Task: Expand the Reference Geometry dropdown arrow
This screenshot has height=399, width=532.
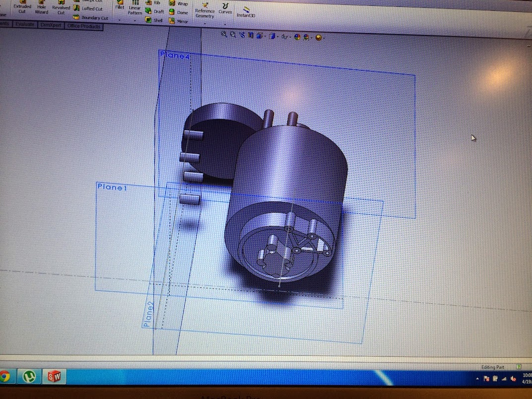Action: (204, 24)
